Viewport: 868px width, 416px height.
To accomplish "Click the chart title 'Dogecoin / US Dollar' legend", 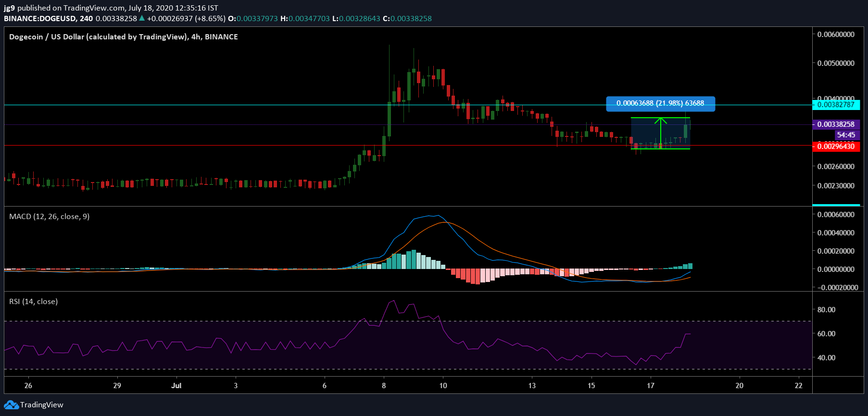I will 124,37.
